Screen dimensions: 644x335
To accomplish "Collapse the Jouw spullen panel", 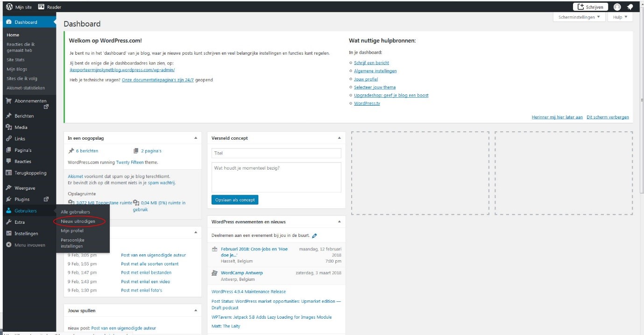I will pos(196,311).
